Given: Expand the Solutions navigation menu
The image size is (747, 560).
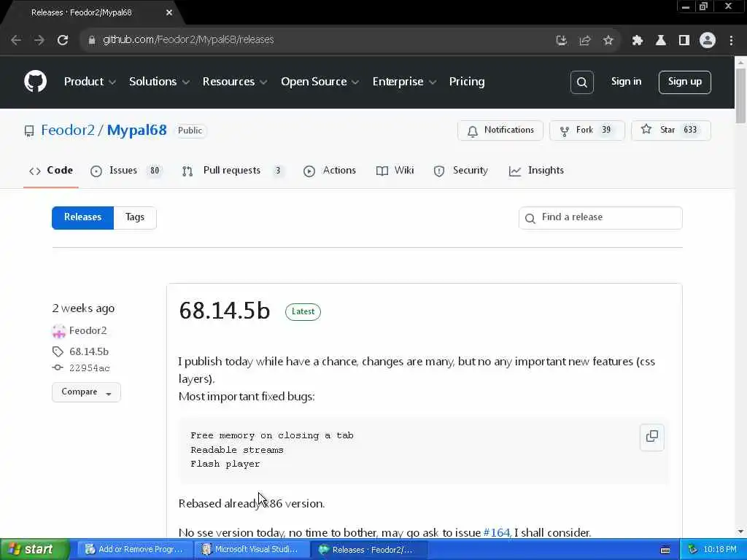Looking at the screenshot, I should (160, 82).
